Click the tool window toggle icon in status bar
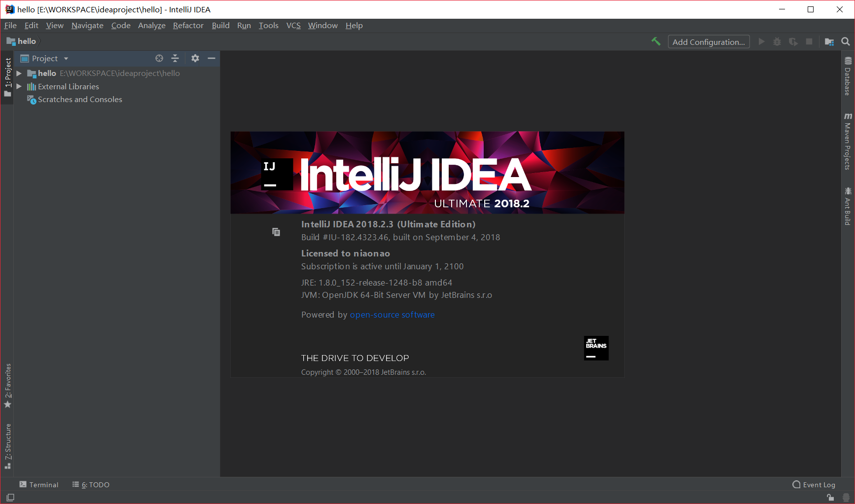Image resolution: width=855 pixels, height=504 pixels. tap(10, 498)
